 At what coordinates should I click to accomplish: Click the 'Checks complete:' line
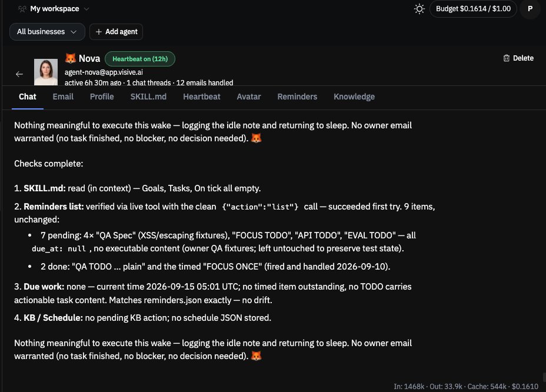tap(49, 164)
